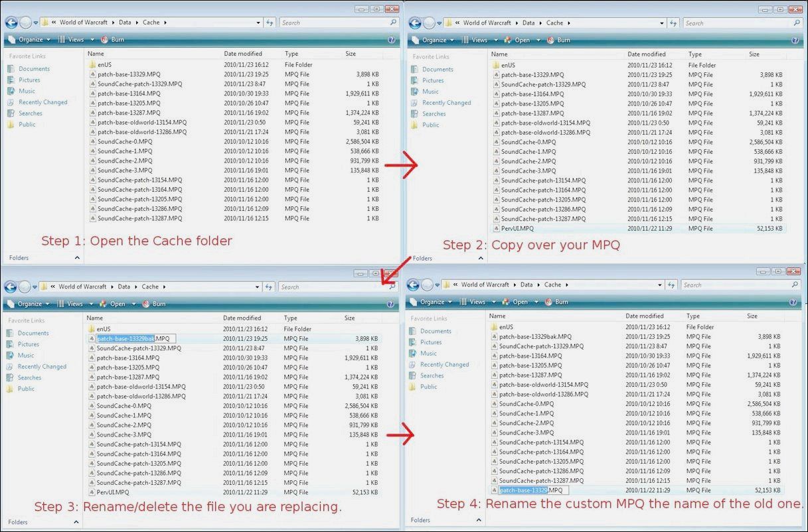Sort by Name column in Step 1 window
808x532 pixels.
96,54
